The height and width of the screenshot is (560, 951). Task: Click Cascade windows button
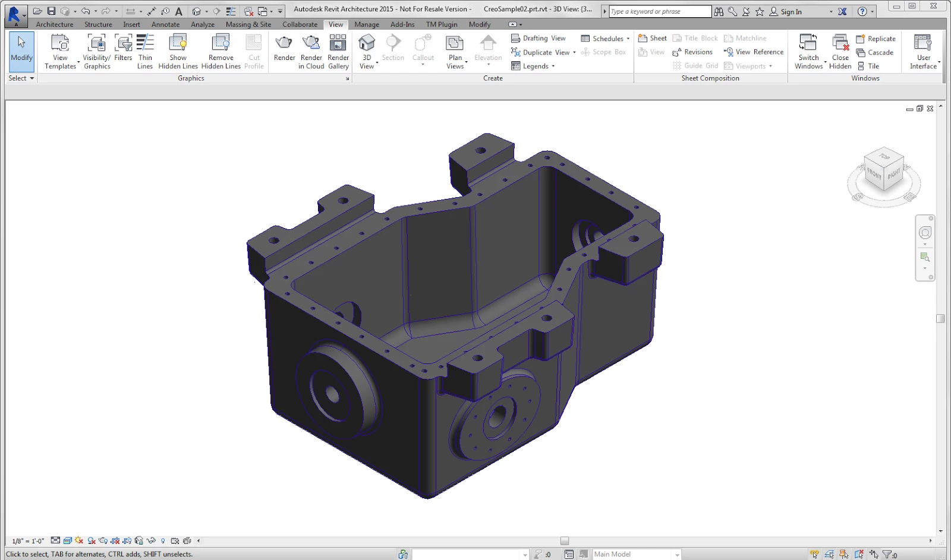875,52
